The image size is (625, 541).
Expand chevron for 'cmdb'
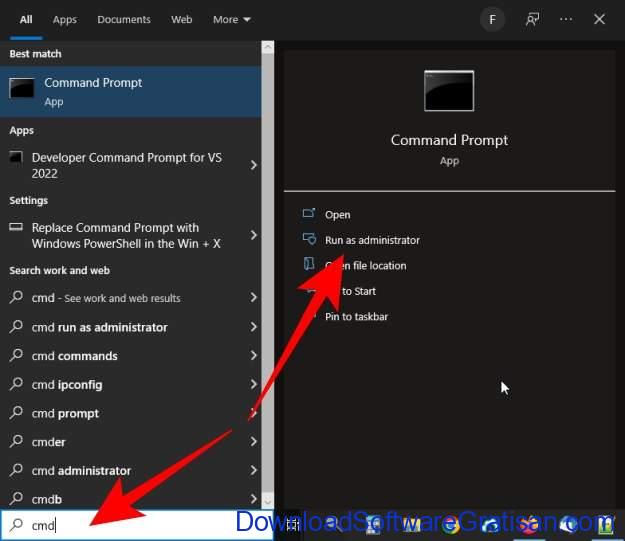[x=254, y=499]
